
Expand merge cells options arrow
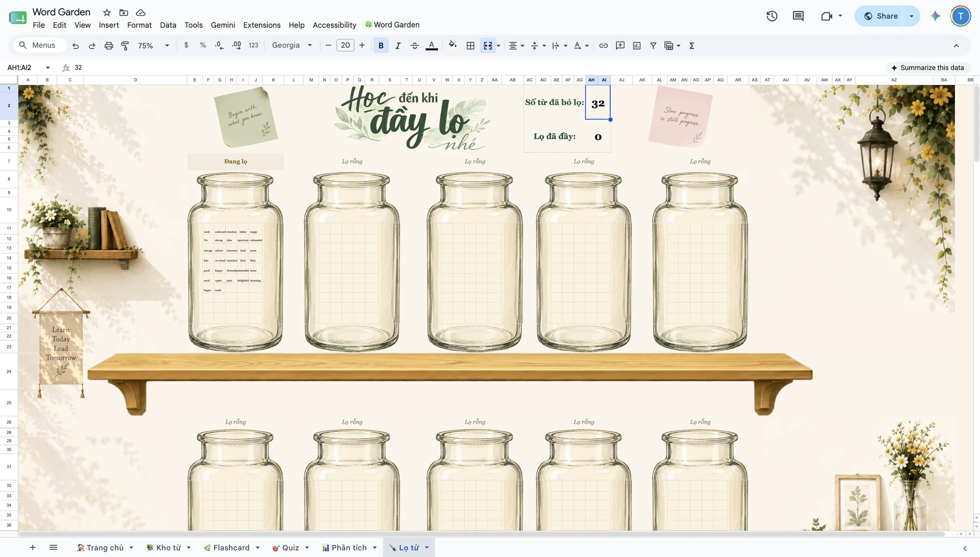point(499,46)
